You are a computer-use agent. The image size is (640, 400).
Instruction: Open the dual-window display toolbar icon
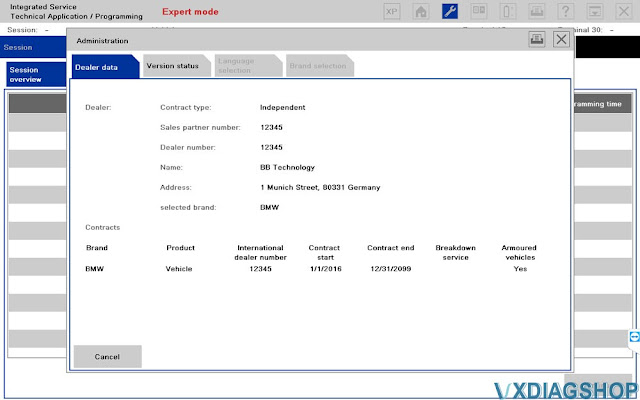click(x=479, y=11)
